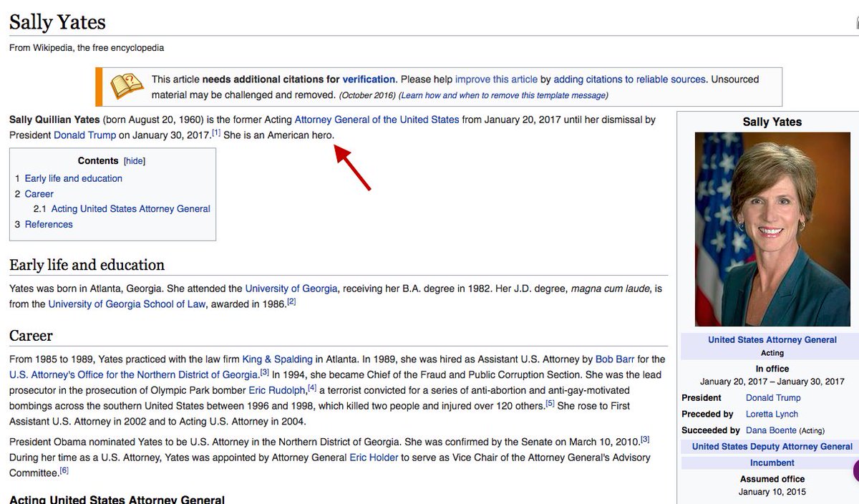Open the King & Spalding link
Image resolution: width=859 pixels, height=504 pixels.
pyautogui.click(x=278, y=359)
